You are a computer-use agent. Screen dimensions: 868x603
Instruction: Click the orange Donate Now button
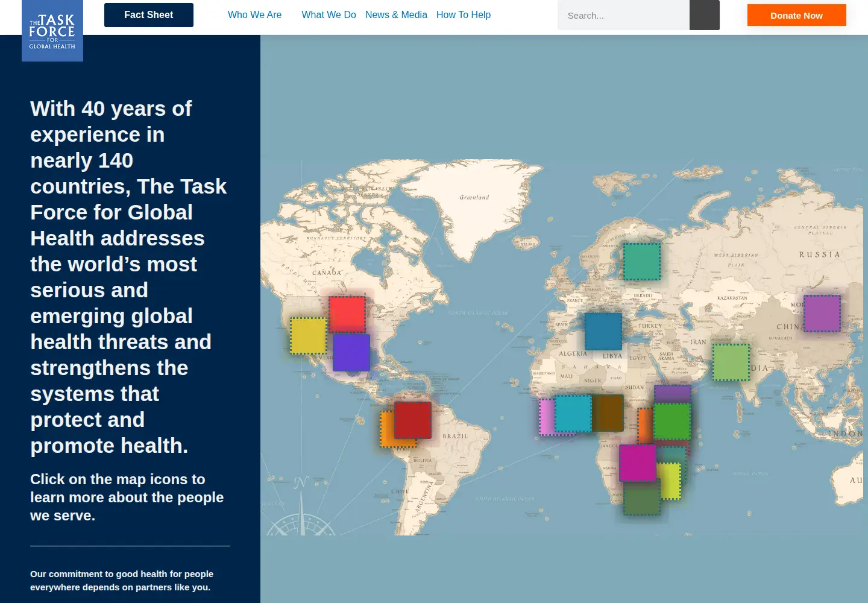[x=797, y=15]
